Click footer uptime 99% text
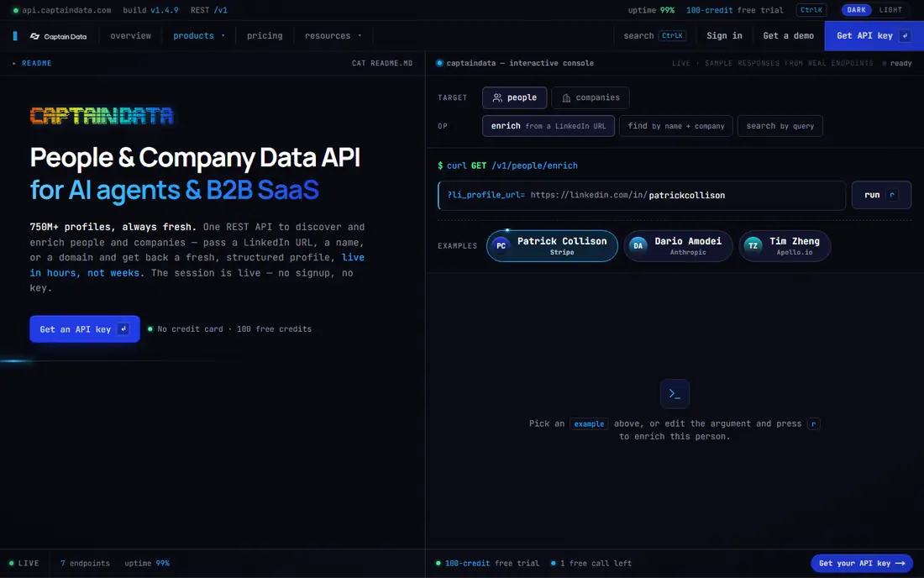Image resolution: width=924 pixels, height=578 pixels. (x=147, y=563)
